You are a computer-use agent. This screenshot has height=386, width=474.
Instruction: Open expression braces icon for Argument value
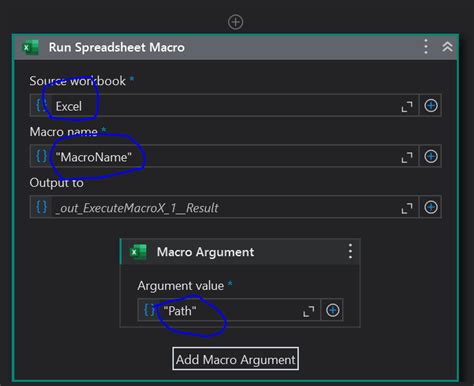[x=149, y=310]
